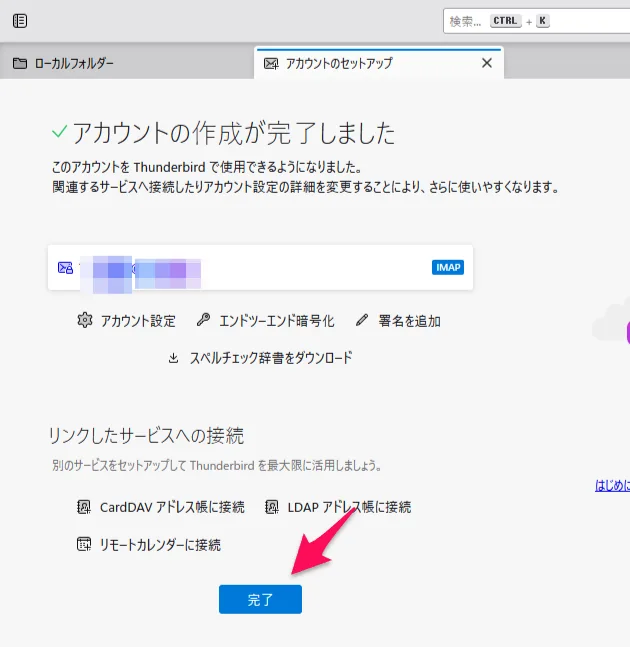This screenshot has width=630, height=647.
Task: Click the LDAP address book icon
Action: (x=271, y=507)
